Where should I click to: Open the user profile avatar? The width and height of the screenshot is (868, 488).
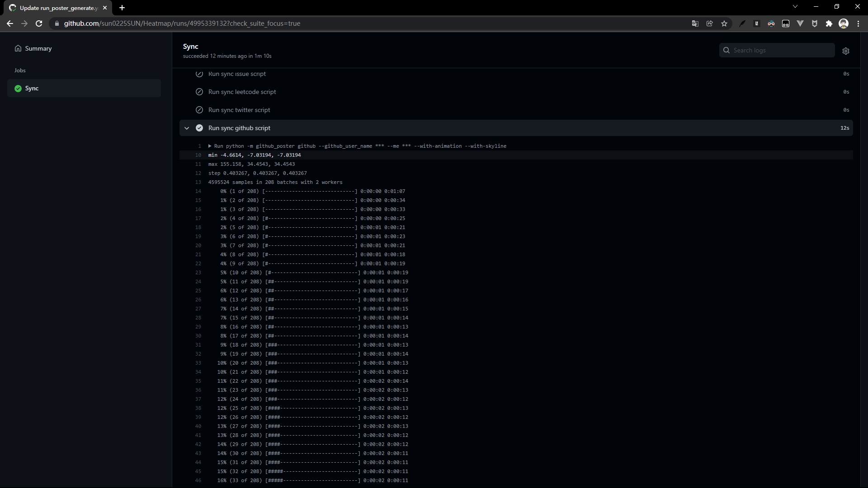(844, 23)
